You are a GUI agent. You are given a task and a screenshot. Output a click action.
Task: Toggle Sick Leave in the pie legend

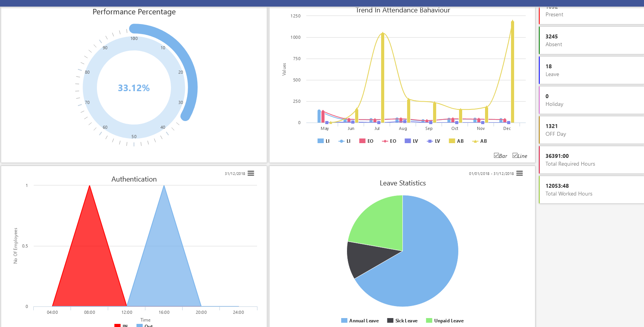click(x=402, y=321)
